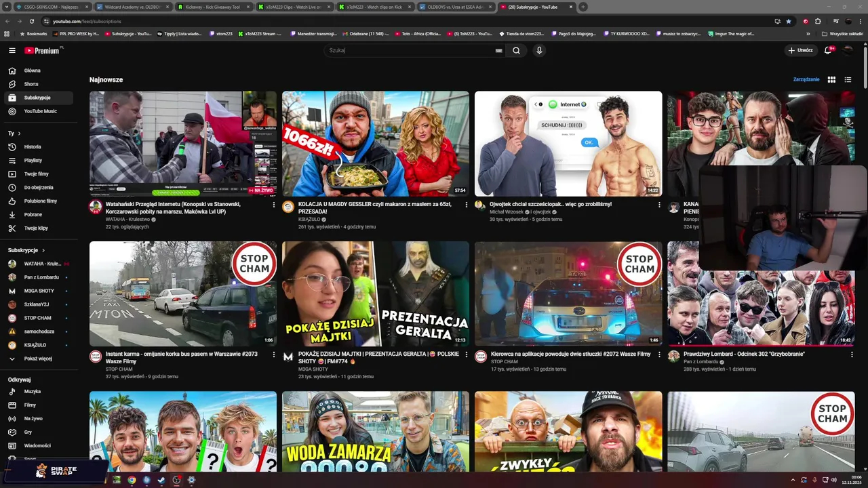This screenshot has width=868, height=488.
Task: Switch to xToM223 Clips Watch Live tab
Action: [x=294, y=7]
